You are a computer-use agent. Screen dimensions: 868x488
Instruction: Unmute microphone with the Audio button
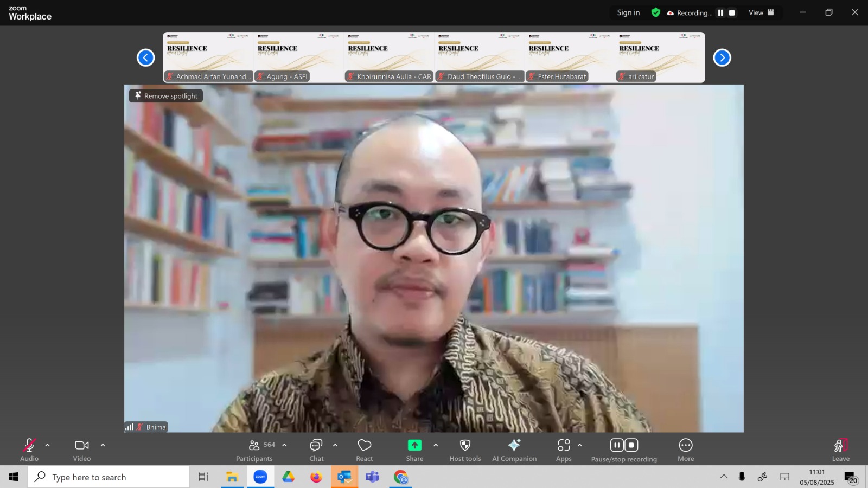29,450
